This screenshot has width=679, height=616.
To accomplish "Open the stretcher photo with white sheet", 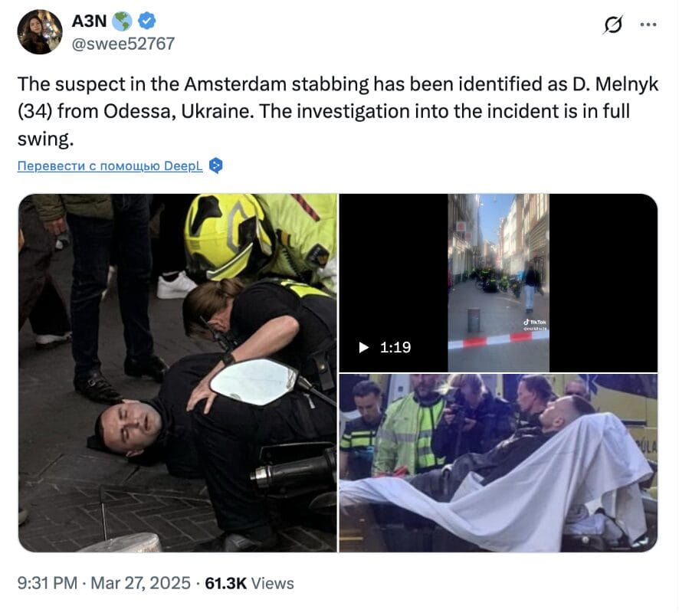I will pos(498,463).
